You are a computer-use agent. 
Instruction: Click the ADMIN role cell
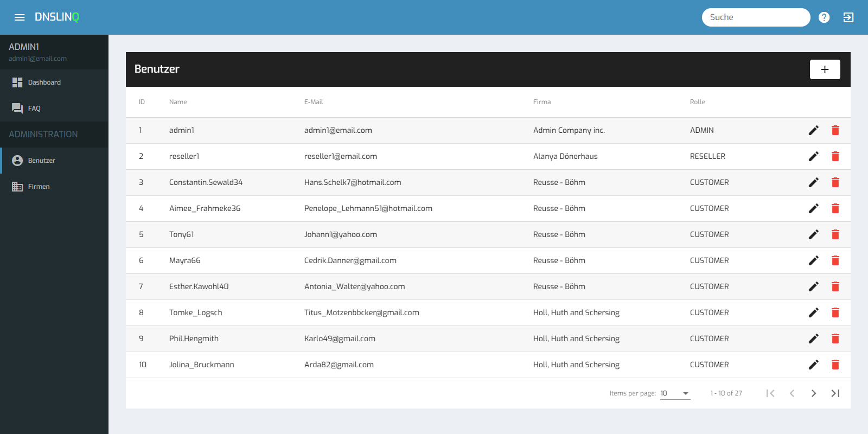click(702, 130)
